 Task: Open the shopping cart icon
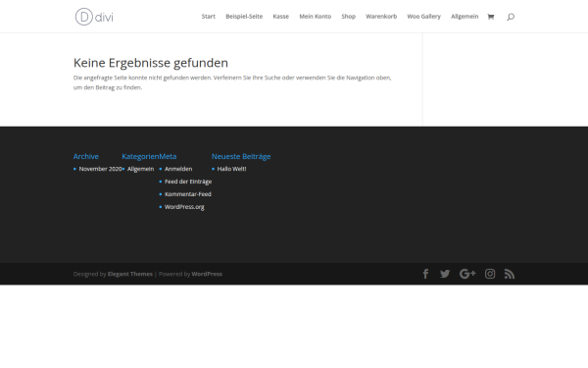pos(491,17)
